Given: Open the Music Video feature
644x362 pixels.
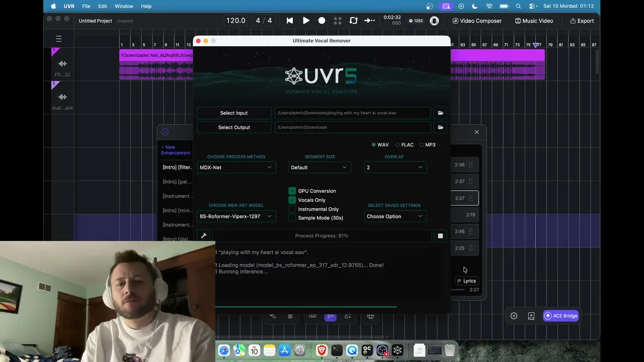Looking at the screenshot, I should (534, 21).
